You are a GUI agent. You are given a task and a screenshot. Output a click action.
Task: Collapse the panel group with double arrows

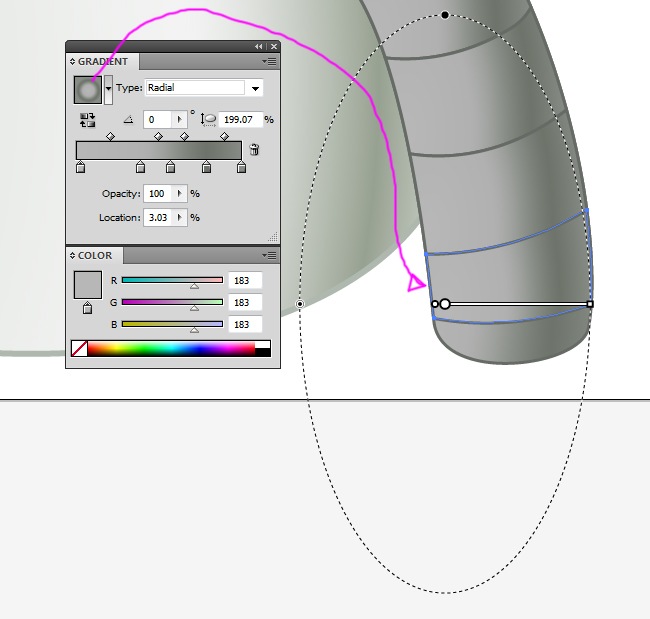click(x=259, y=46)
